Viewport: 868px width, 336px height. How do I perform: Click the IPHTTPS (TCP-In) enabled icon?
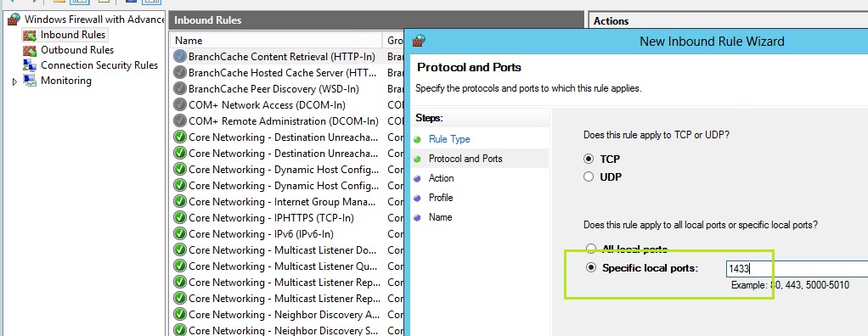pos(180,218)
